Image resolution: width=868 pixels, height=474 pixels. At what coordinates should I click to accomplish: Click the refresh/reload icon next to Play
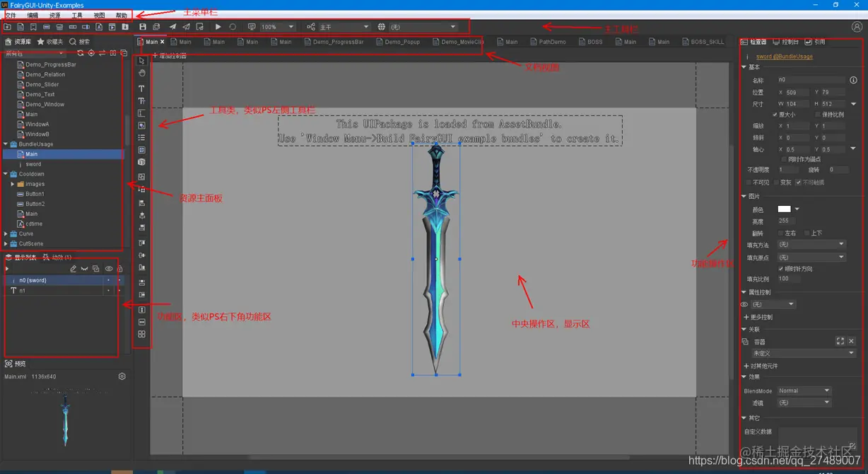click(x=233, y=27)
